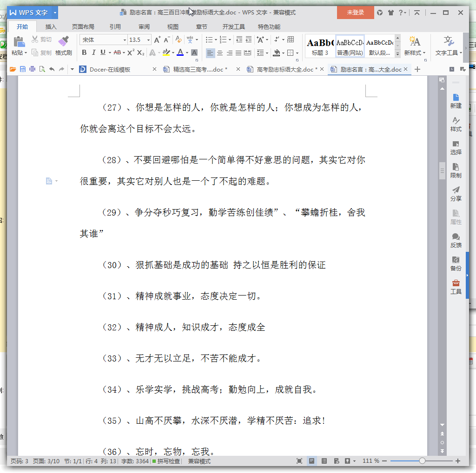Open the font size 13.5 dropdown
This screenshot has height=473, width=476.
click(148, 40)
